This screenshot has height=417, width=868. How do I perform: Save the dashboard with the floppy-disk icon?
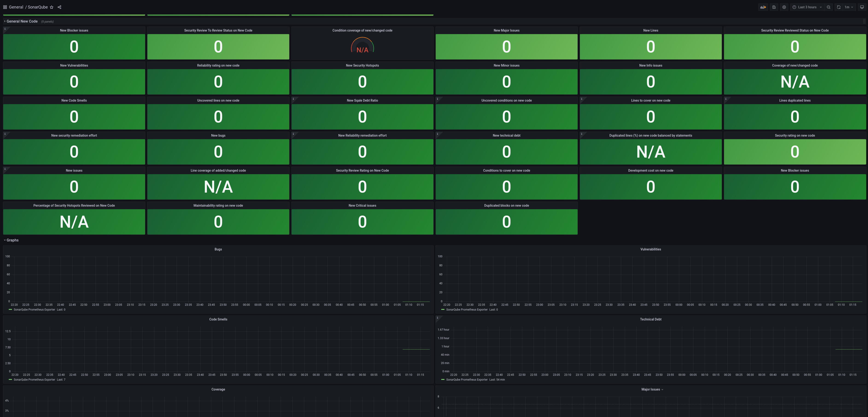774,7
